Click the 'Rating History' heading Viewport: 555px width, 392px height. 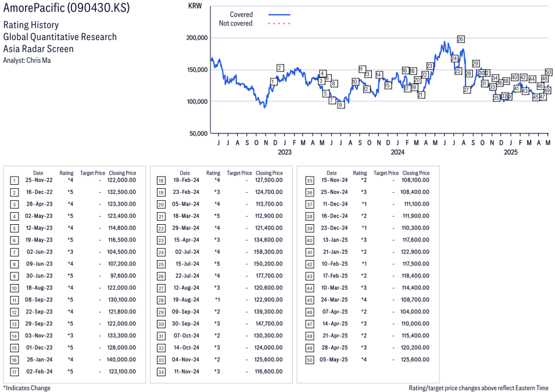click(x=31, y=25)
